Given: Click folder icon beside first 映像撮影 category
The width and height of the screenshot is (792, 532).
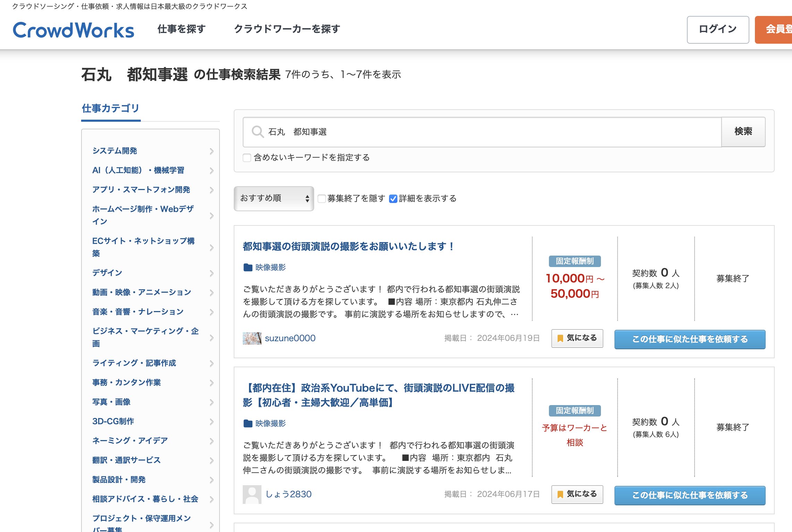Looking at the screenshot, I should 248,267.
